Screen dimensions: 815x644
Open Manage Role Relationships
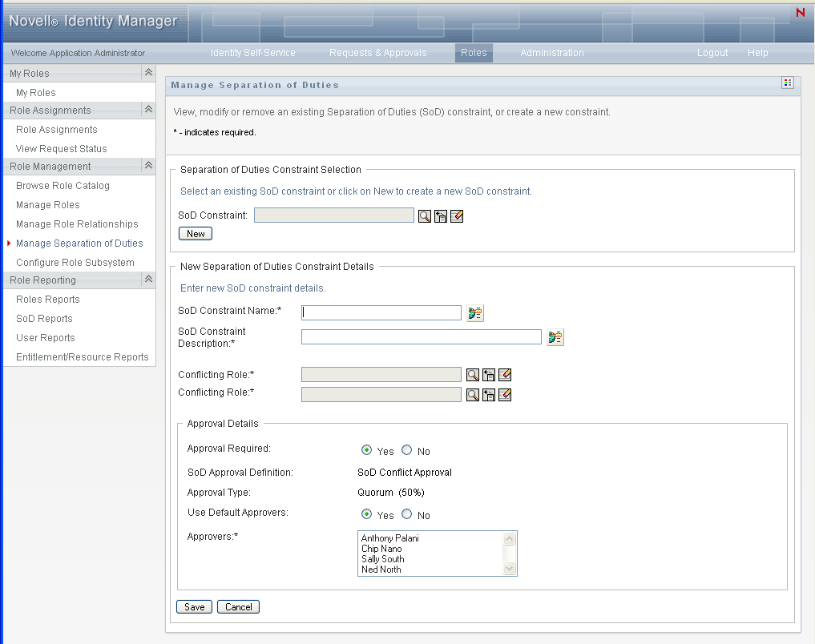point(77,223)
